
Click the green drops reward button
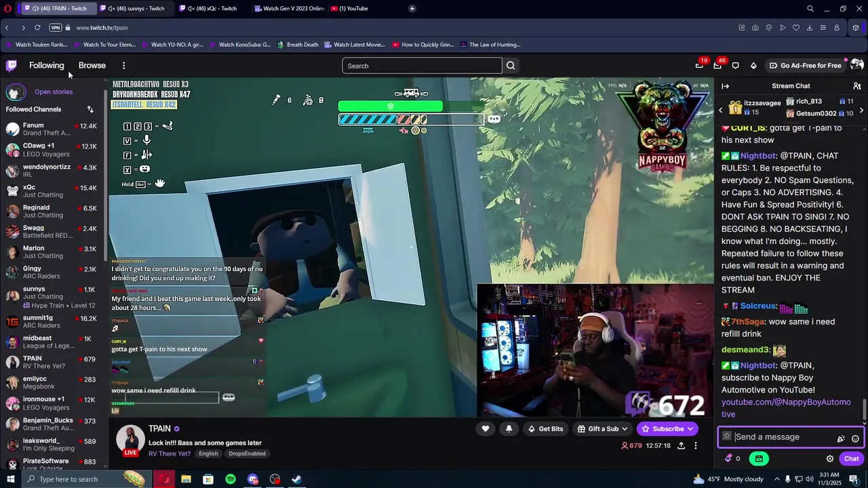tap(759, 459)
